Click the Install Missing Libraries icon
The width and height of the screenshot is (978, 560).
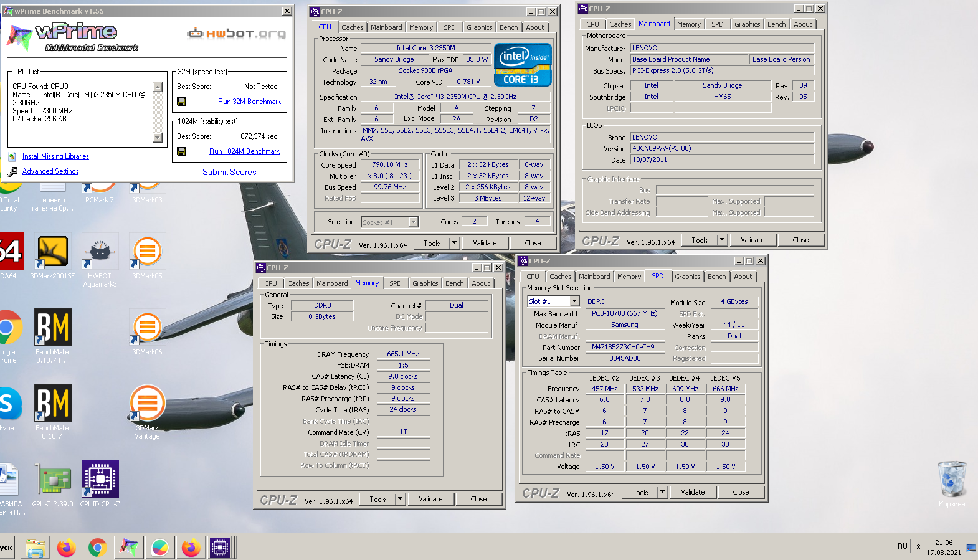12,156
